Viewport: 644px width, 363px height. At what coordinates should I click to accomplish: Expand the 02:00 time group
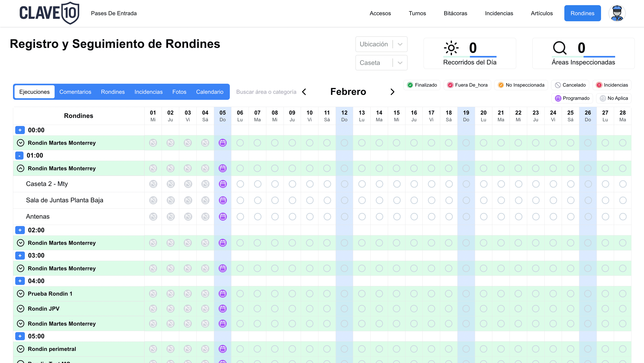click(x=20, y=230)
